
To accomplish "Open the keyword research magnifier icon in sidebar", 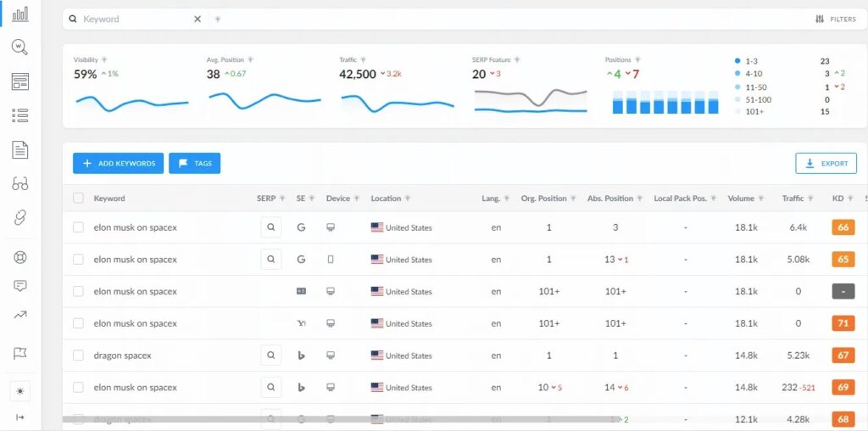I will pos(20,48).
